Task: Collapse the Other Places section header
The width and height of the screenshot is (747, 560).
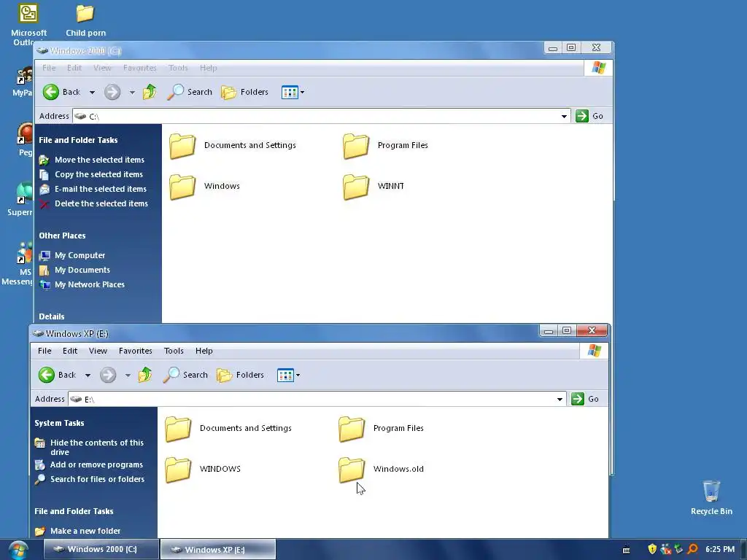Action: 63,236
